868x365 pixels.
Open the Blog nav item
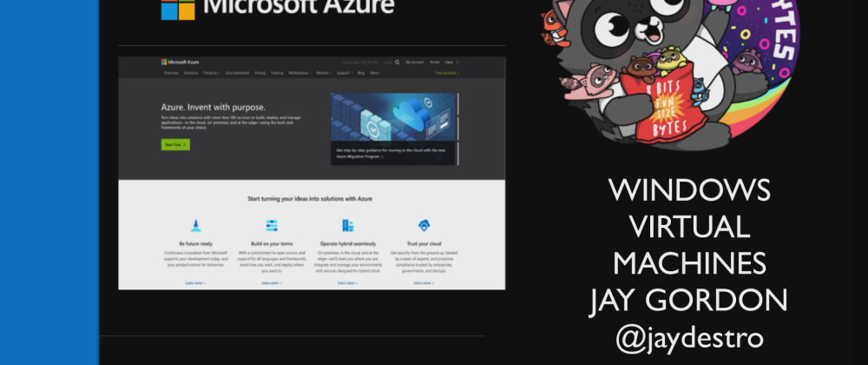point(361,73)
